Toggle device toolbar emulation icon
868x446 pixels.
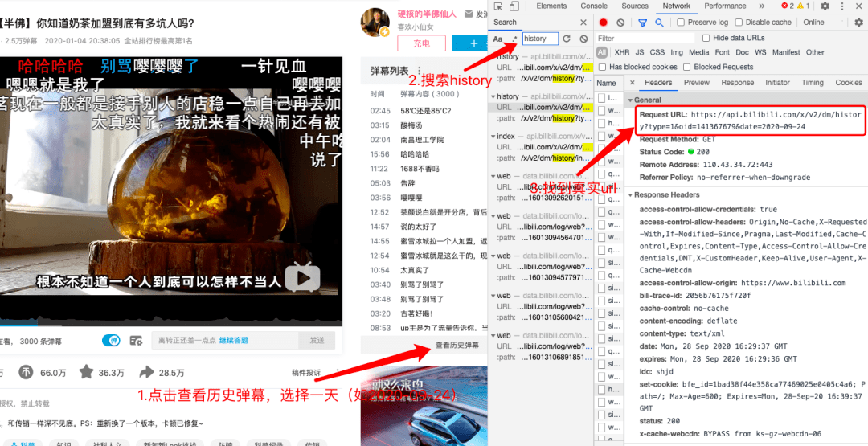coord(516,6)
